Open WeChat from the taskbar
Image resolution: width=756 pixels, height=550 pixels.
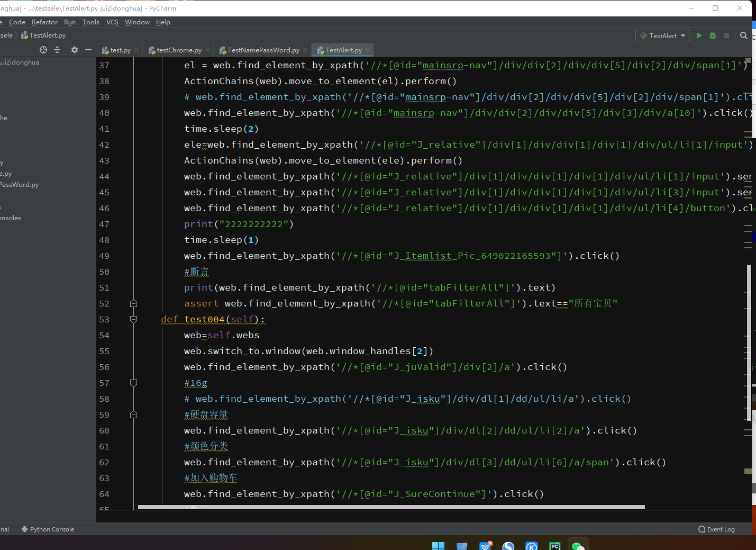tap(578, 546)
